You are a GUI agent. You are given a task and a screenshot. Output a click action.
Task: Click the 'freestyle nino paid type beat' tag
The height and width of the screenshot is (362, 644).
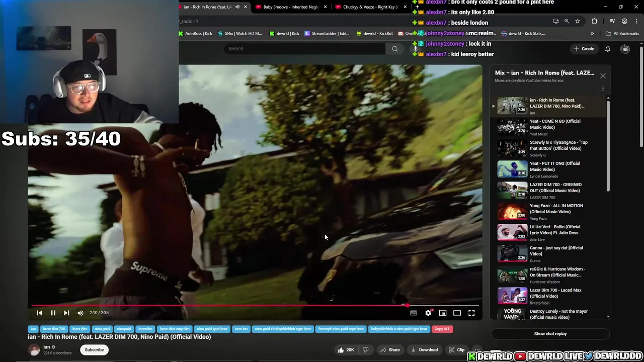tap(341, 329)
